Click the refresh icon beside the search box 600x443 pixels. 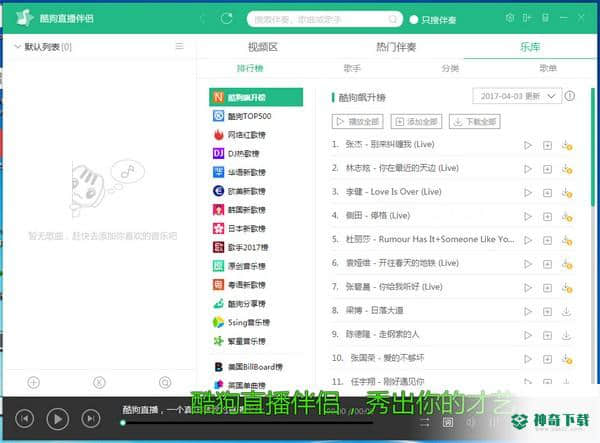click(227, 18)
